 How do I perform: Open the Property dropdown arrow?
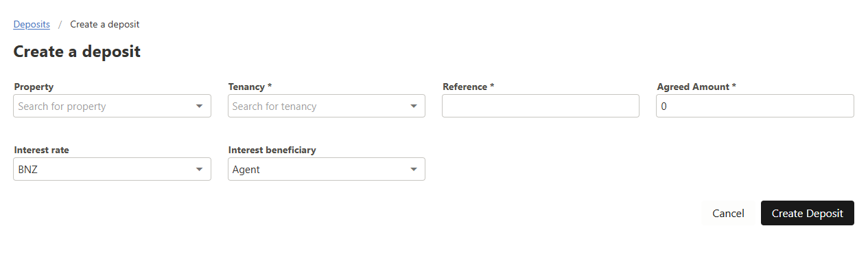[199, 106]
